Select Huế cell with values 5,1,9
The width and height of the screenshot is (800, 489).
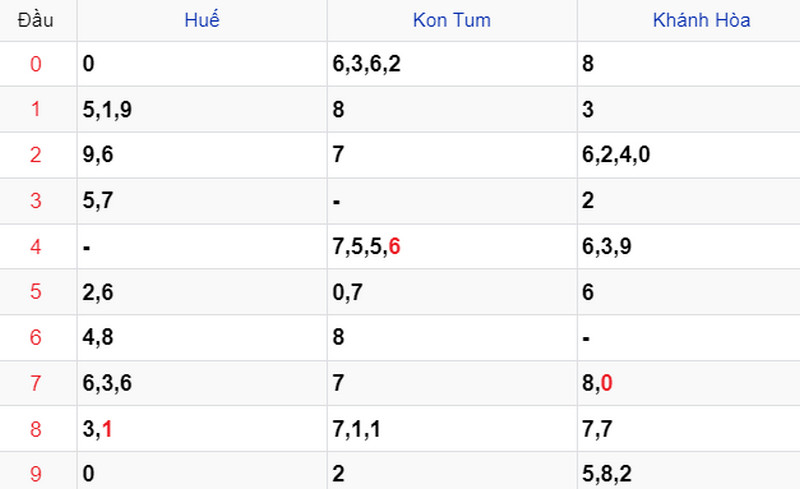click(107, 110)
